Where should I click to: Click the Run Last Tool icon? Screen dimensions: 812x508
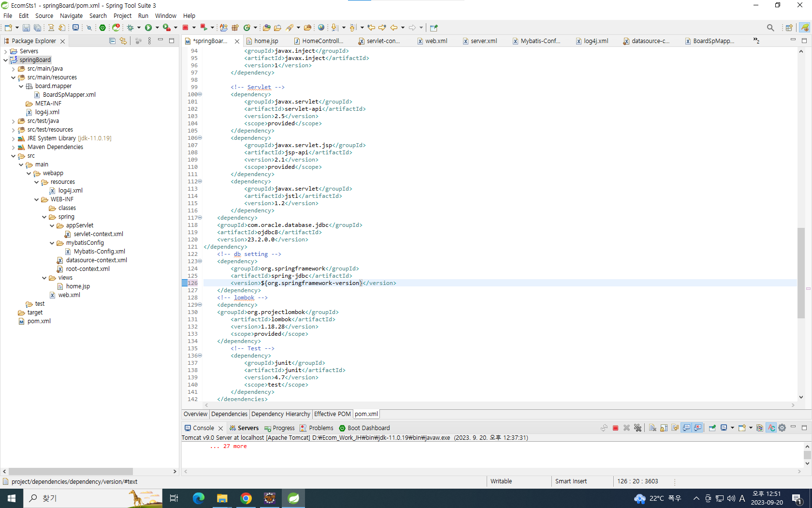[166, 28]
